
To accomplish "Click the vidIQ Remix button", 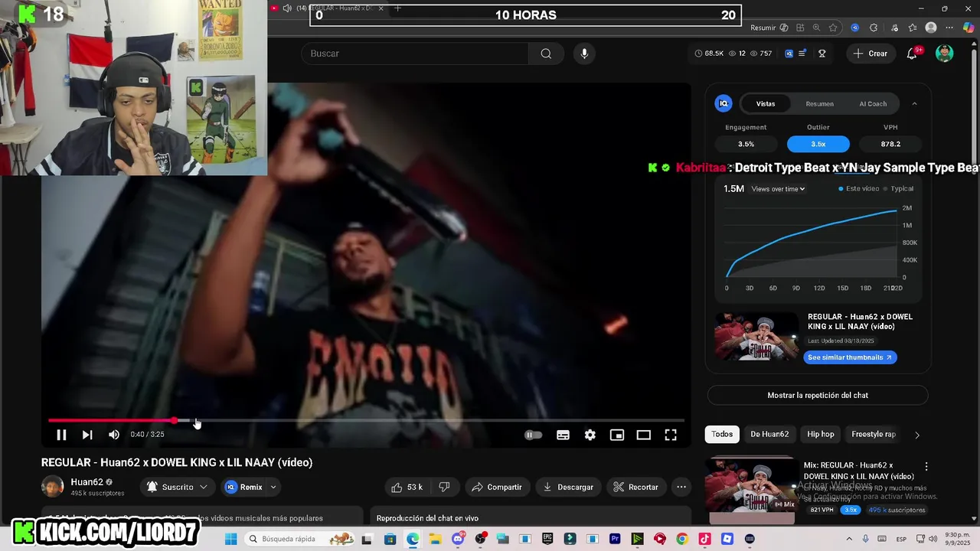I will pos(244,487).
